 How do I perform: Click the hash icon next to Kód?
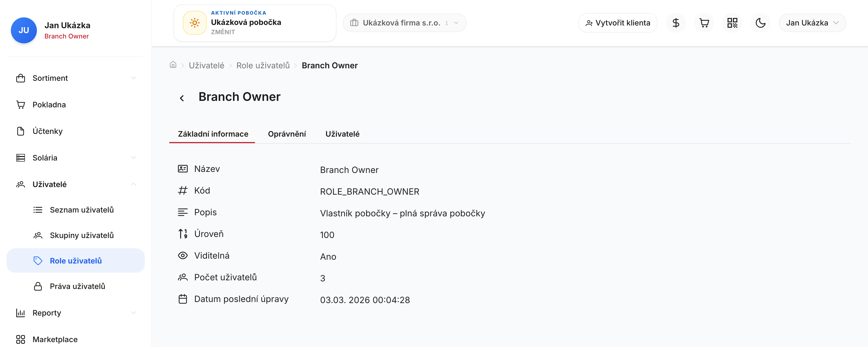183,191
